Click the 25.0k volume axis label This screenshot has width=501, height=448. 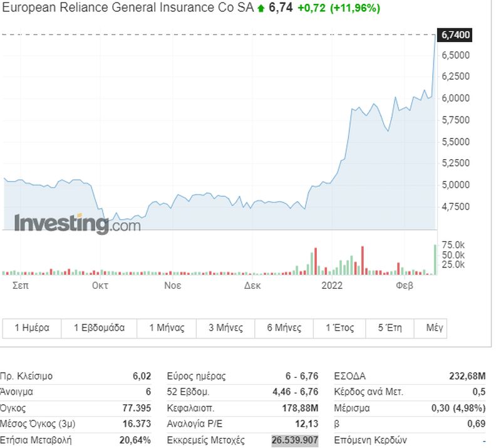453,264
